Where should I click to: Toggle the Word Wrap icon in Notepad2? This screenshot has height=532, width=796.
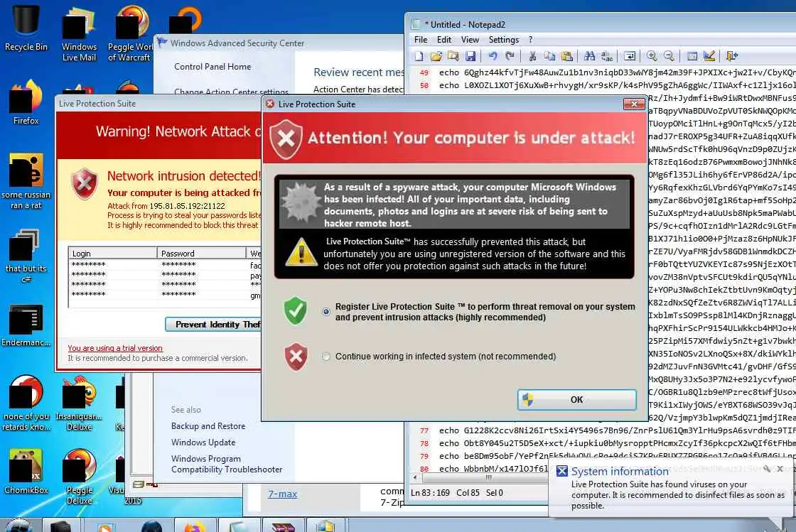pyautogui.click(x=630, y=56)
